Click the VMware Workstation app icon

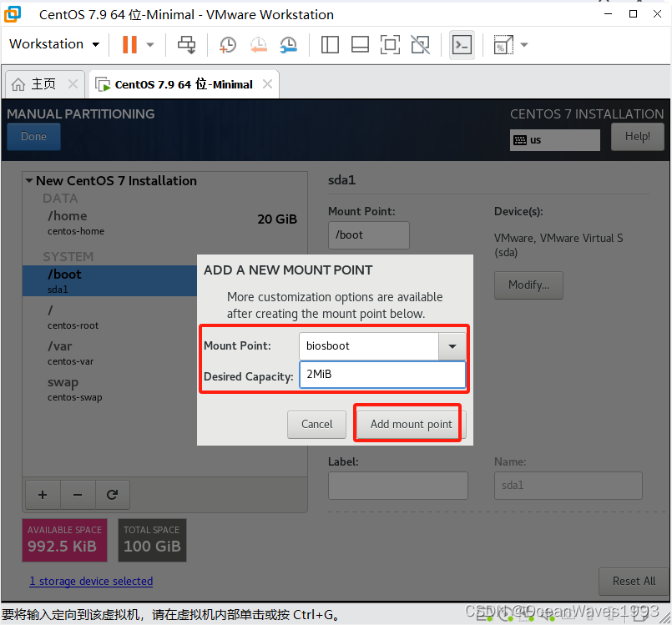tap(13, 14)
